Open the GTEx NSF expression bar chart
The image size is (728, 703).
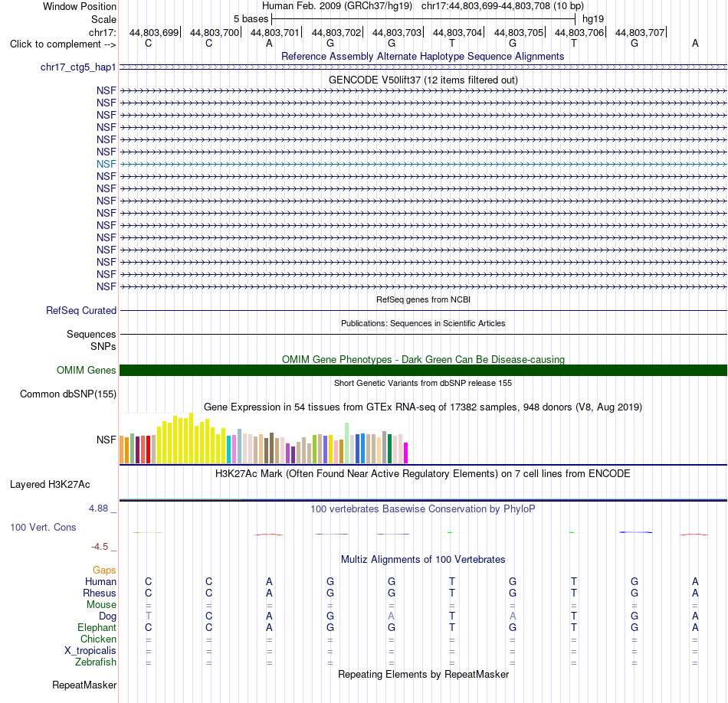(x=264, y=439)
